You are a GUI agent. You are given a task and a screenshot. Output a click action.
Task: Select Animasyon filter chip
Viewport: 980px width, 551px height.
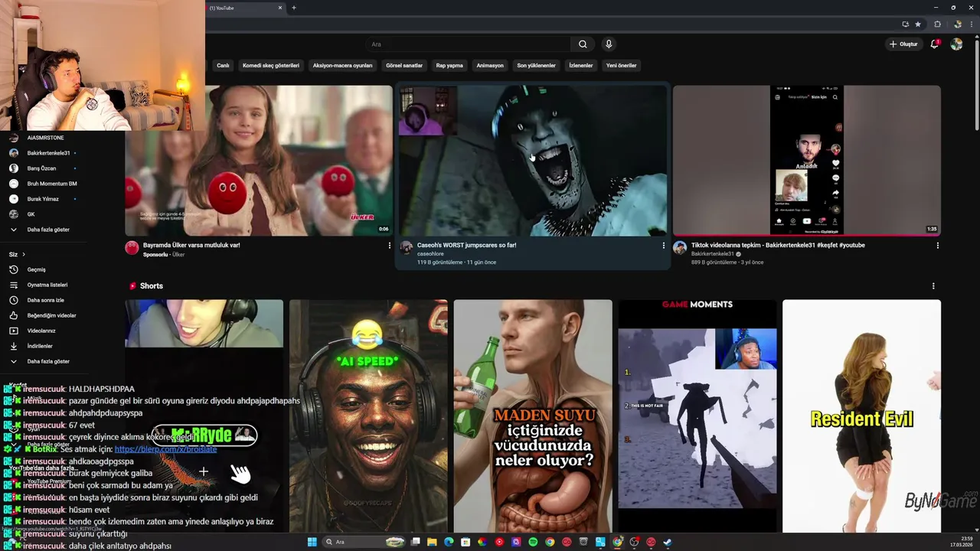pos(490,66)
